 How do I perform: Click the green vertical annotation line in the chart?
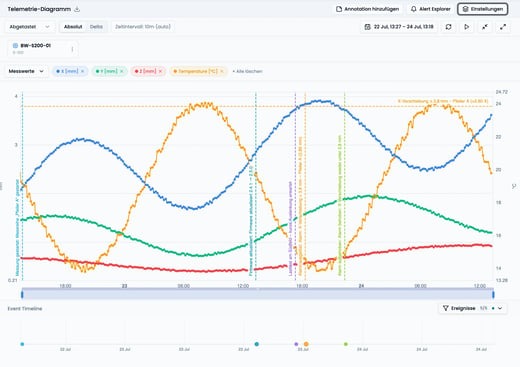click(x=345, y=187)
